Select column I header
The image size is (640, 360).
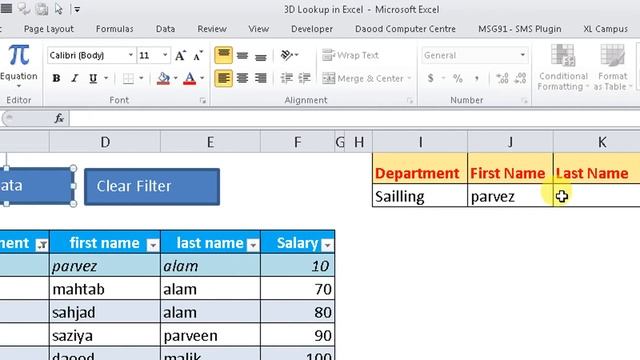coord(420,142)
